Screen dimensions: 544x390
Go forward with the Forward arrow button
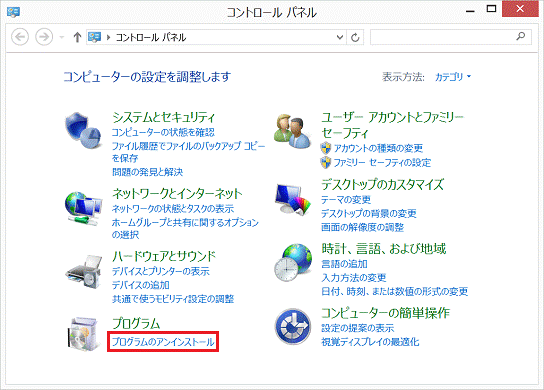pos(44,37)
